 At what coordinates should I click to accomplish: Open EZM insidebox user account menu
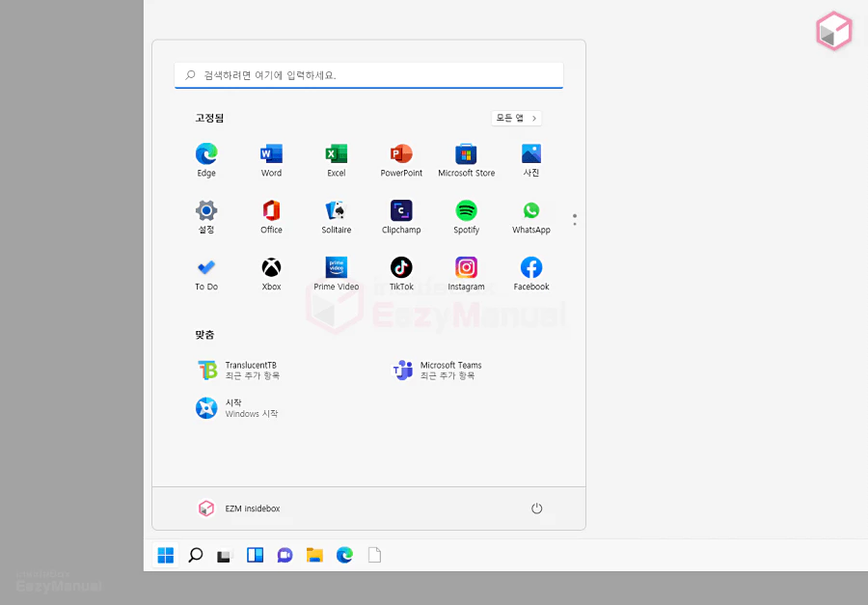[238, 509]
